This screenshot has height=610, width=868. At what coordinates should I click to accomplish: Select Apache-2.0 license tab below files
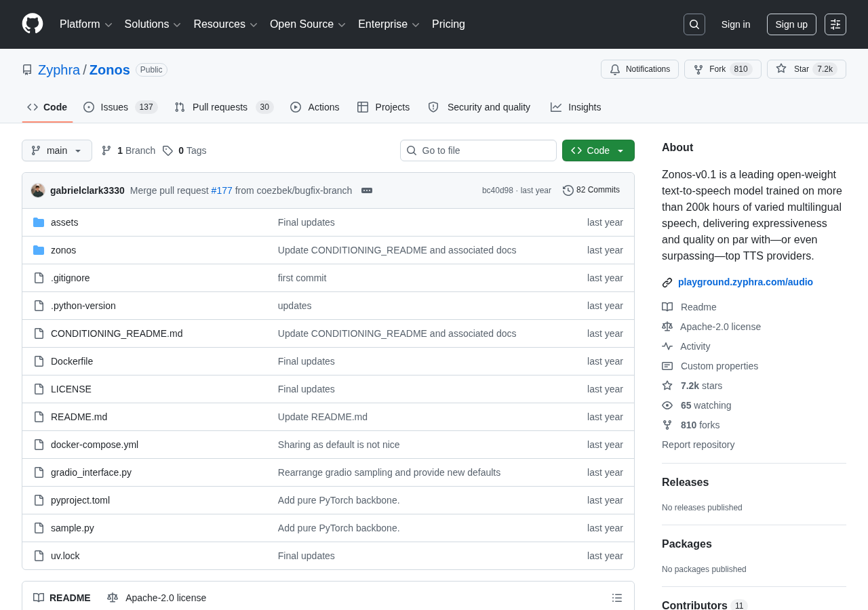tap(157, 598)
